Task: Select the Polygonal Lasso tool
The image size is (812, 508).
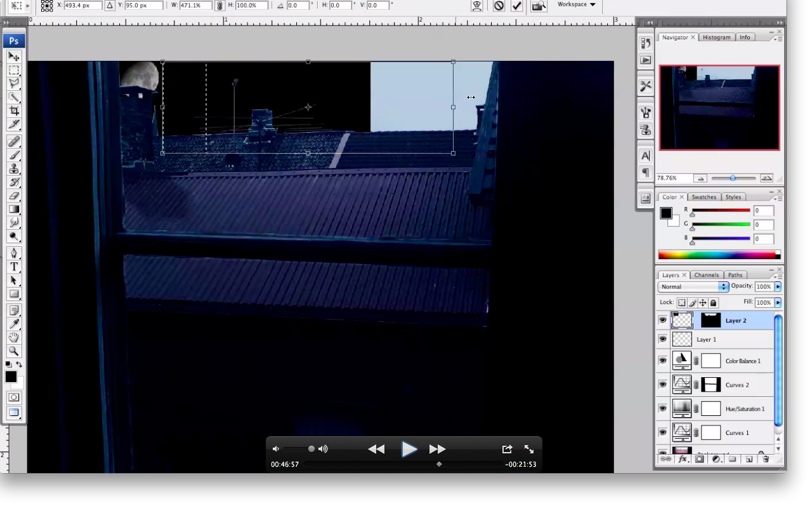Action: [x=14, y=83]
